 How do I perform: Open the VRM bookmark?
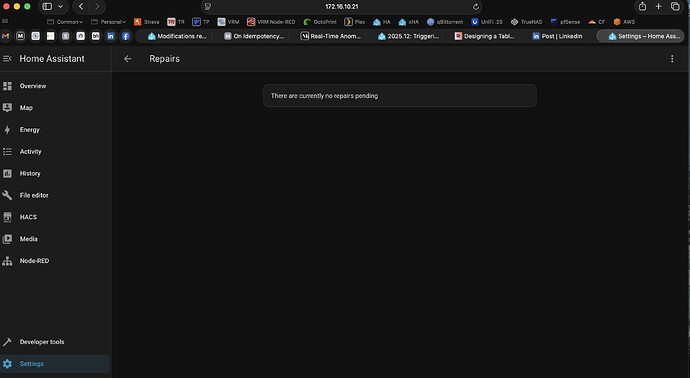[x=228, y=22]
